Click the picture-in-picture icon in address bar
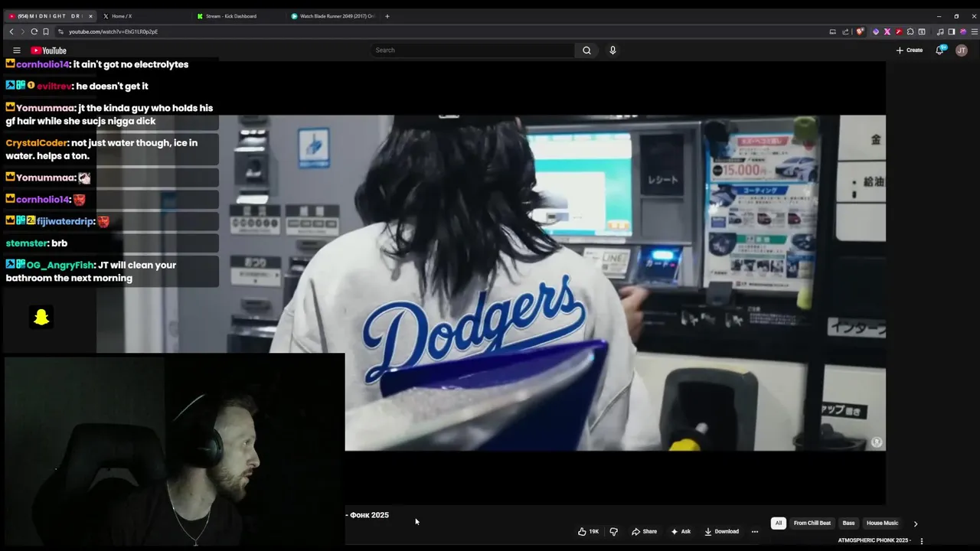980x551 pixels. point(832,31)
